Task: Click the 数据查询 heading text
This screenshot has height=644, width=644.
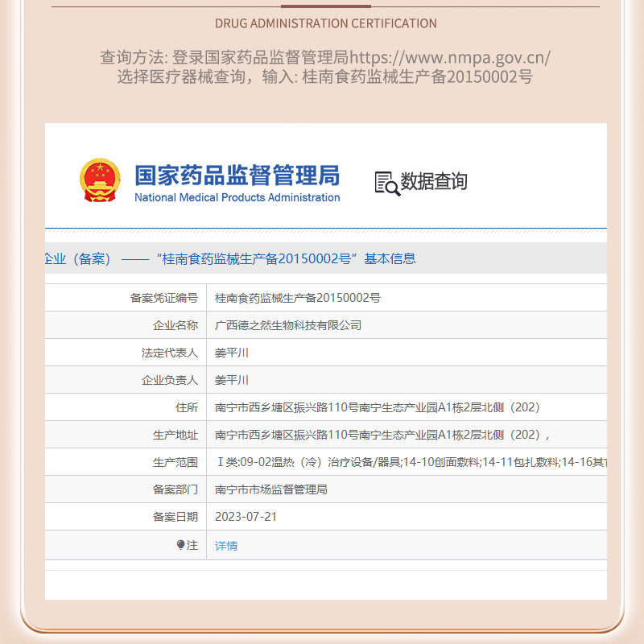Action: (x=434, y=181)
